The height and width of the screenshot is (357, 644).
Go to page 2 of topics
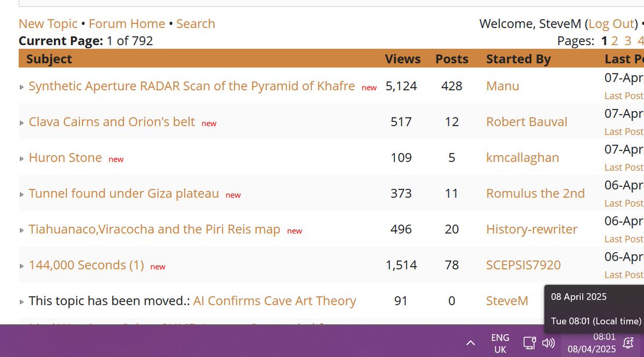pos(614,41)
